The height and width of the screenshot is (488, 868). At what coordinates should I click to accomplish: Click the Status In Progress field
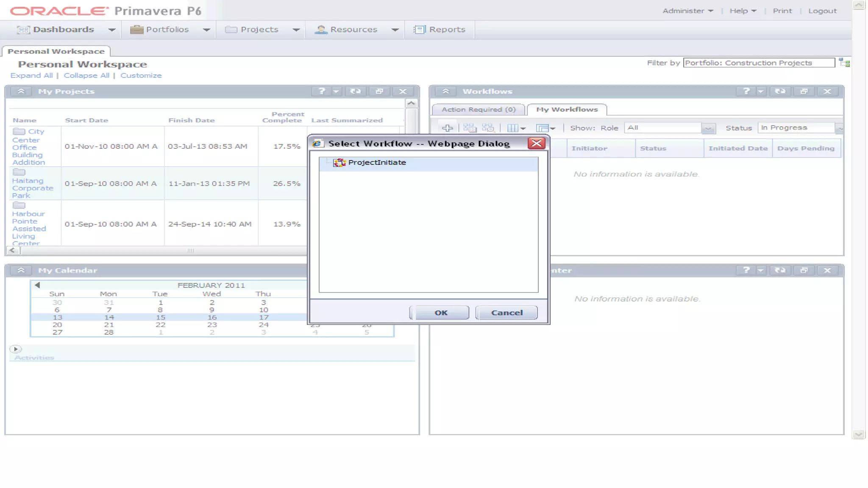796,128
